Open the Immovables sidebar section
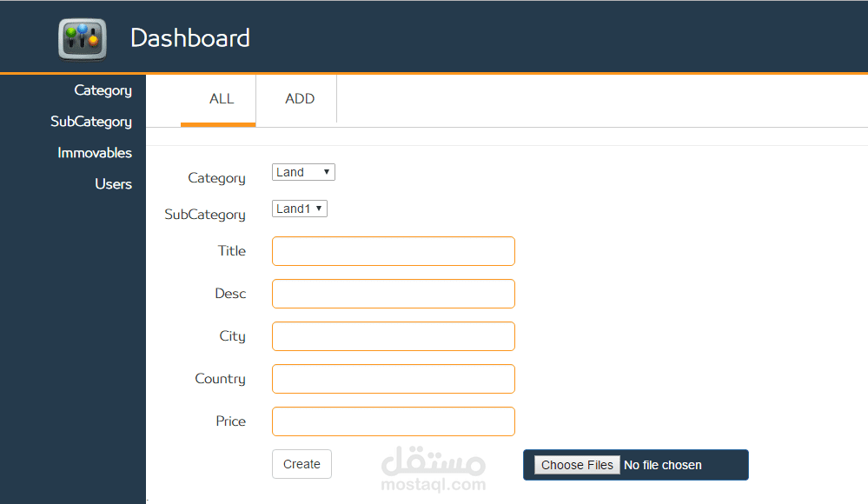This screenshot has height=504, width=868. coord(95,152)
